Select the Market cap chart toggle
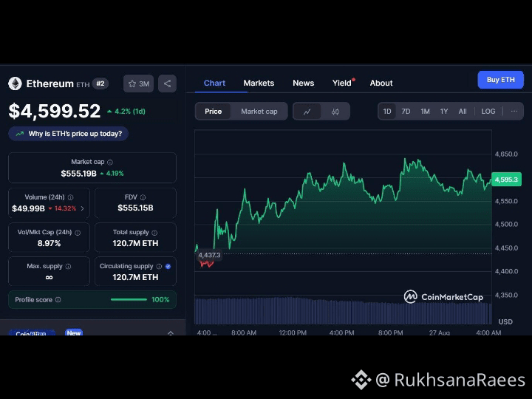 [259, 112]
